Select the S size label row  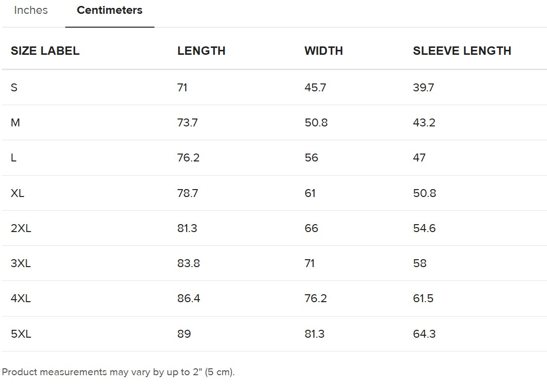pyautogui.click(x=14, y=87)
